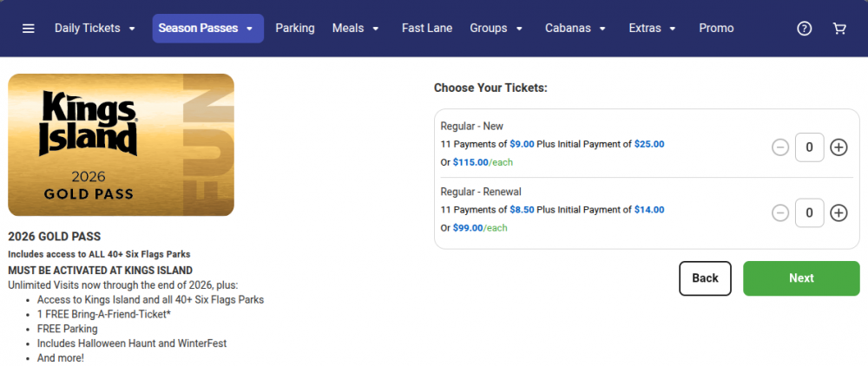Click the 2026 Gold Pass card image
The height and width of the screenshot is (366, 868).
[121, 145]
